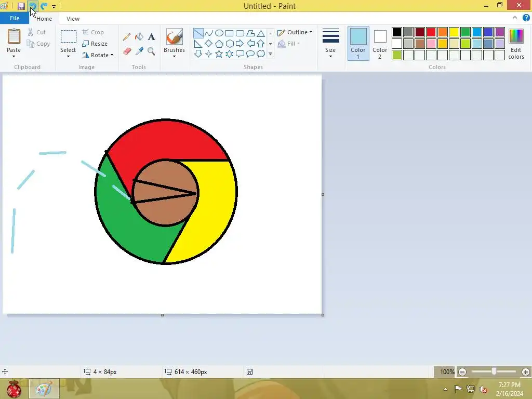Click the Paste clipboard icon

point(14,36)
